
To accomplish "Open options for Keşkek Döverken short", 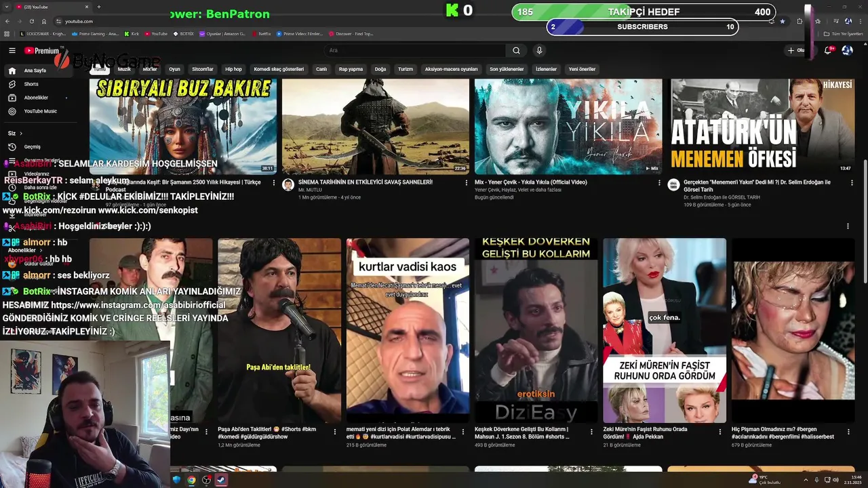I will pyautogui.click(x=591, y=431).
